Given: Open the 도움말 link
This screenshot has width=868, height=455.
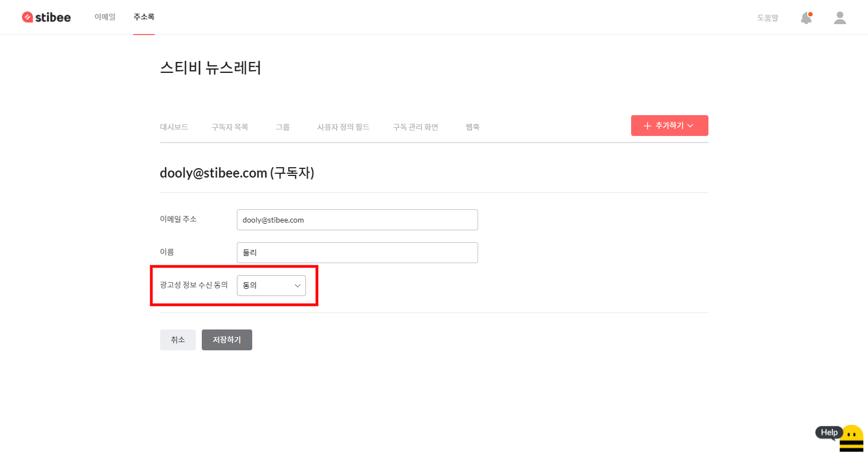Looking at the screenshot, I should [x=768, y=18].
